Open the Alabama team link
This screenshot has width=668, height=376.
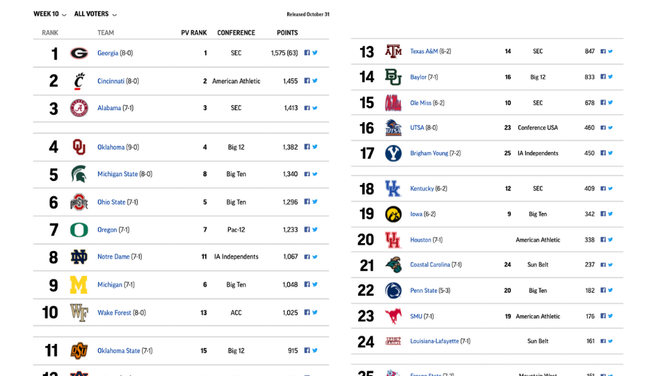pyautogui.click(x=109, y=108)
